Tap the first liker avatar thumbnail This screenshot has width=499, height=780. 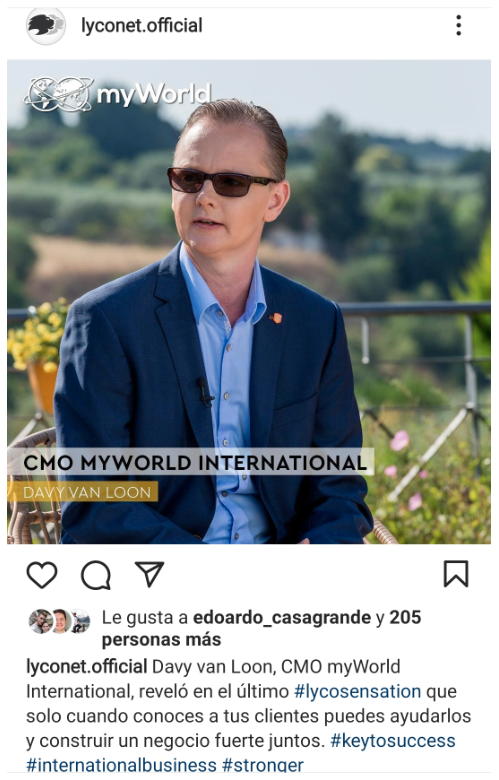coord(39,621)
